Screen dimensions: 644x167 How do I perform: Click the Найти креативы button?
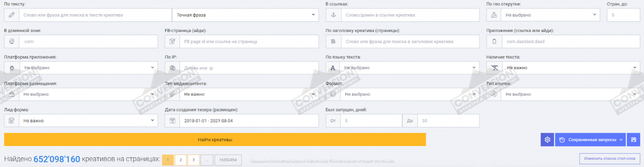coord(215,140)
